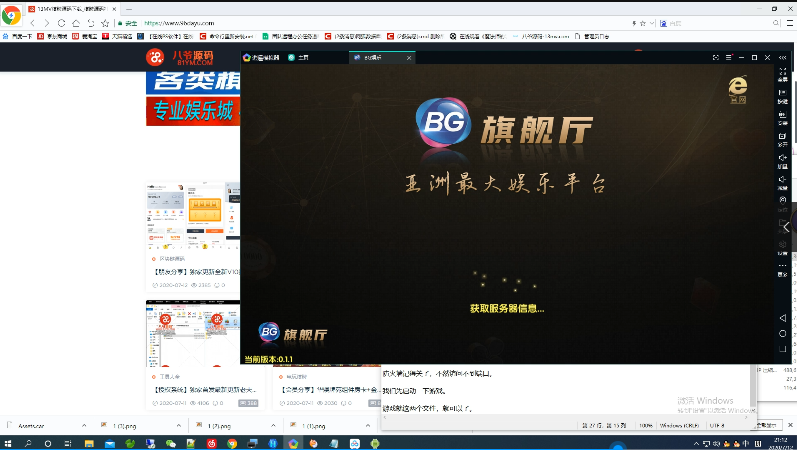The height and width of the screenshot is (450, 797).
Task: Open the 【精品分享】 article title link
Action: click(x=196, y=272)
